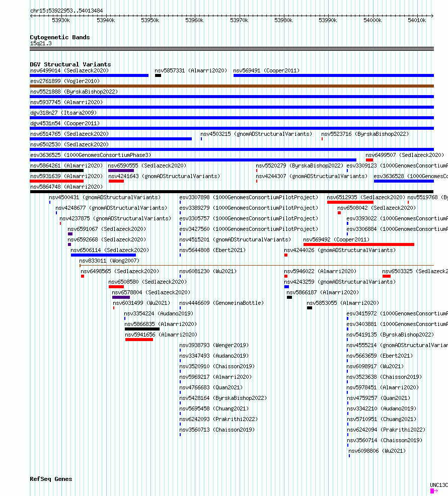Open nsv6502530 (Sedlazeck2020) label
Screen dimensions: 448x496
pyautogui.click(x=69, y=144)
